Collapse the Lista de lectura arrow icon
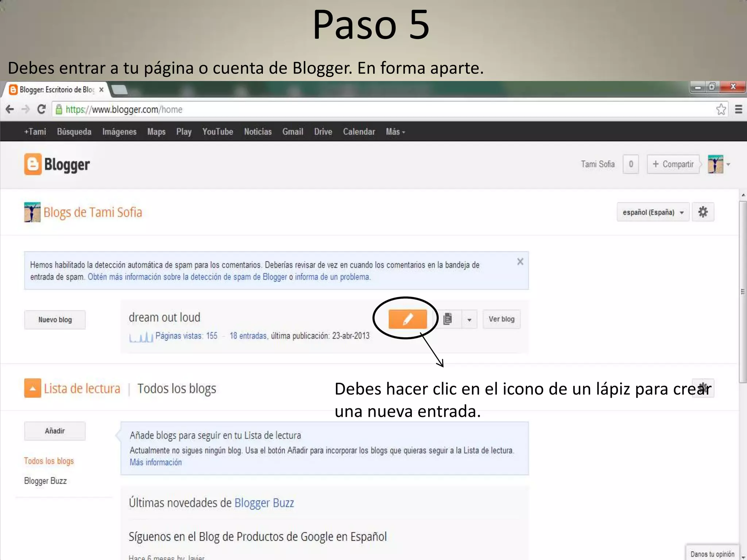The height and width of the screenshot is (560, 747). pyautogui.click(x=32, y=388)
